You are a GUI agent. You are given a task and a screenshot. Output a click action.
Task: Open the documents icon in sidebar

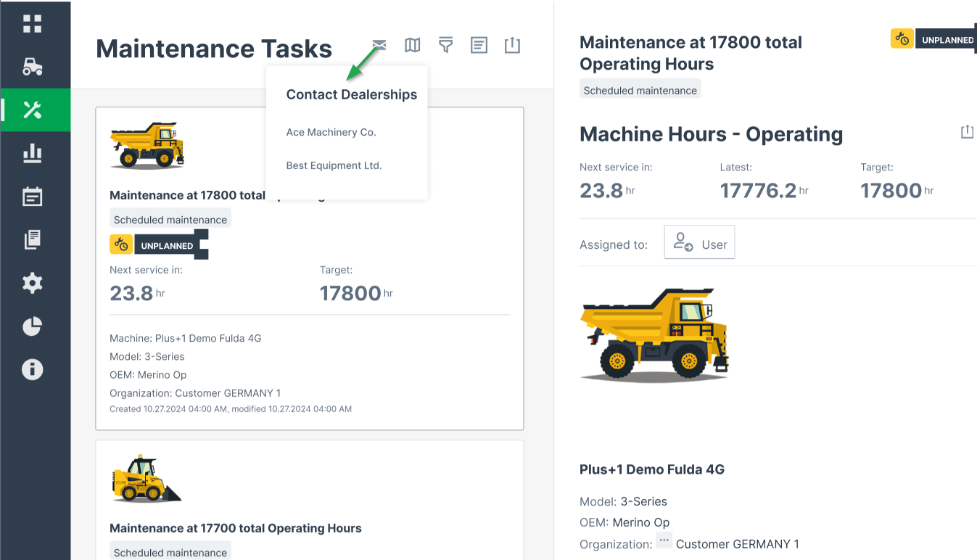tap(33, 240)
